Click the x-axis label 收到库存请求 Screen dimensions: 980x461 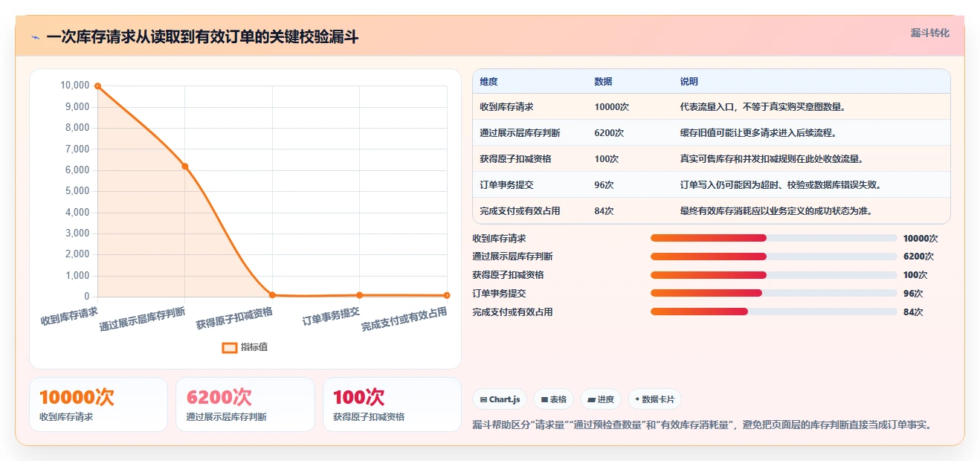pos(69,316)
